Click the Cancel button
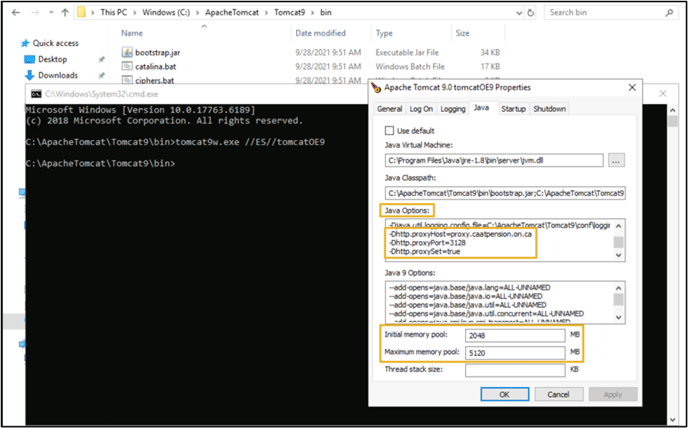 point(558,394)
